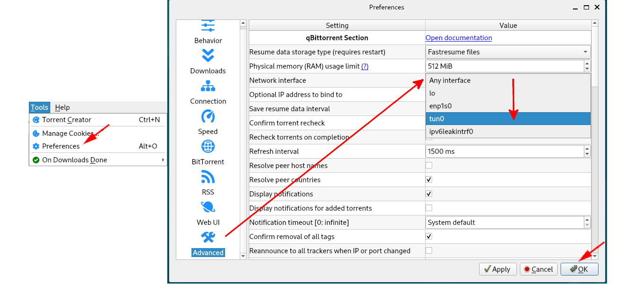Open the Help menu
Screen dimensions: 644x285
(62, 107)
